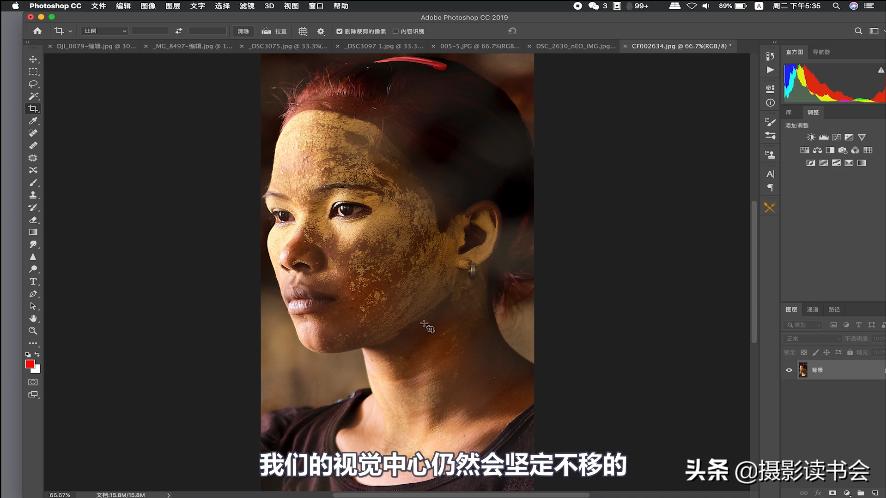
Task: Select the Brush tool
Action: click(x=33, y=183)
